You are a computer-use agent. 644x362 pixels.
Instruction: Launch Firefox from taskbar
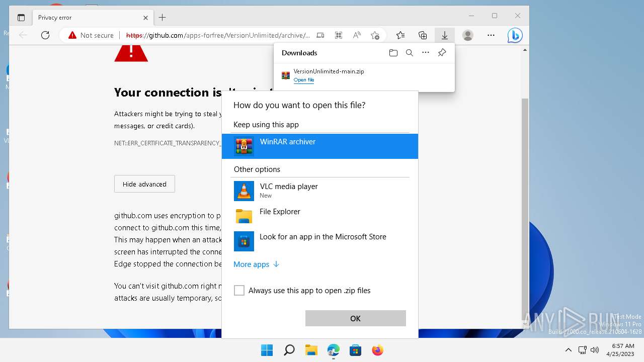point(378,350)
